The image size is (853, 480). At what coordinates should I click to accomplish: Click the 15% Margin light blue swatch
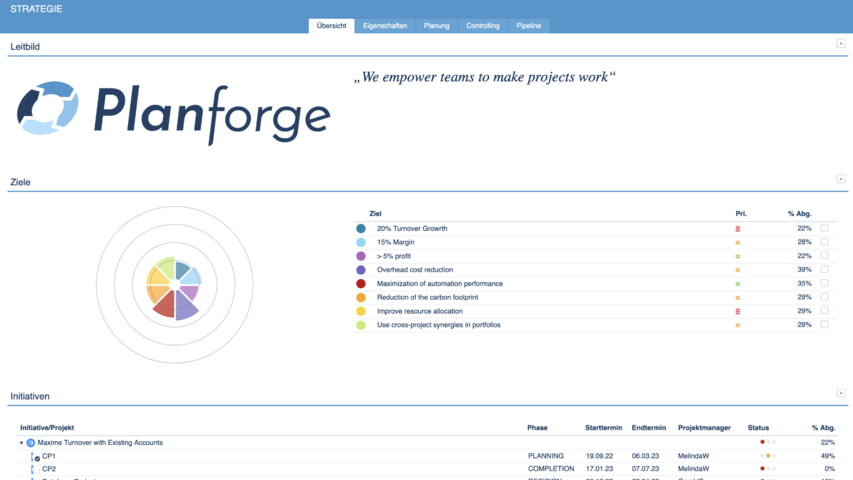pyautogui.click(x=361, y=242)
